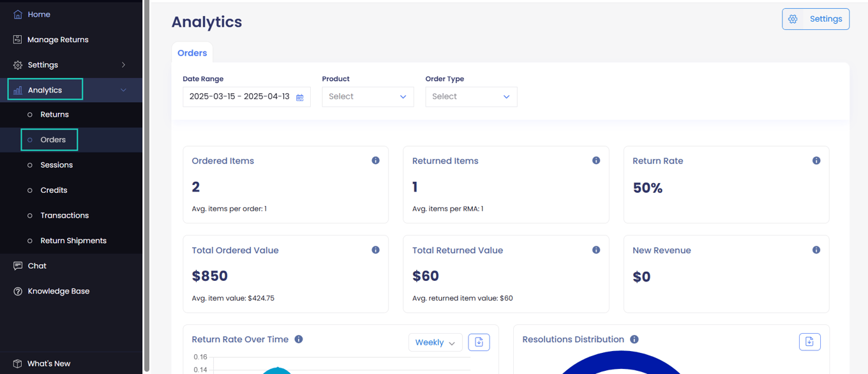Open the calendar icon in Date Range field
The width and height of the screenshot is (868, 374).
click(x=300, y=96)
